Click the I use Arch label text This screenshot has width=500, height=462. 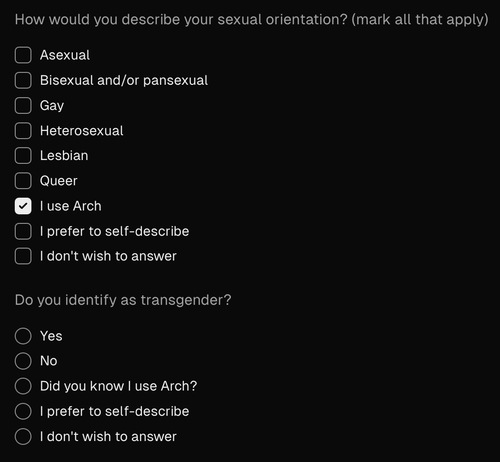point(71,206)
